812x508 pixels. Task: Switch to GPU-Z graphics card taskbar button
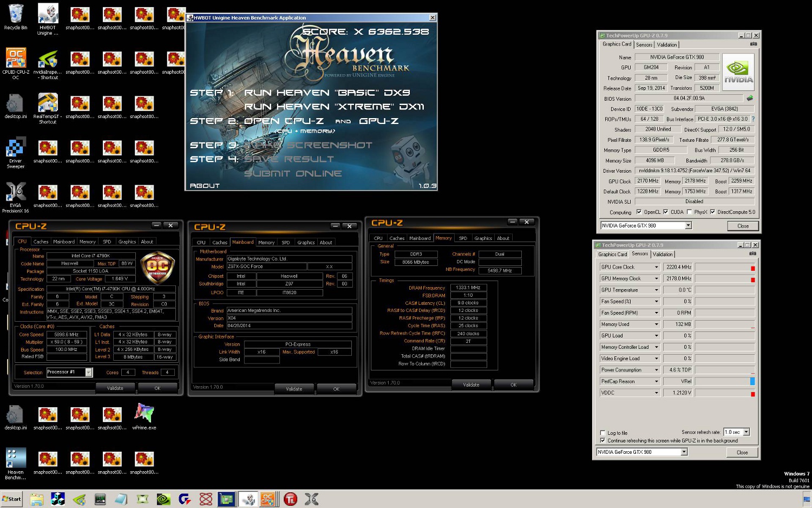[x=227, y=499]
